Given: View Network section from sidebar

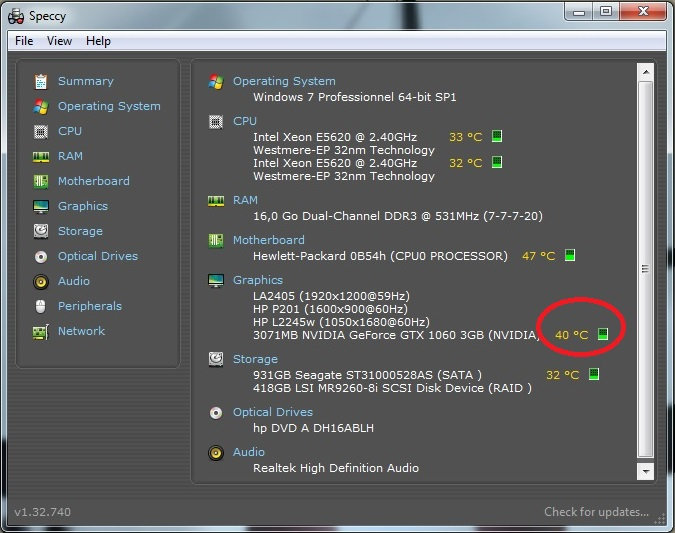Looking at the screenshot, I should 81,331.
